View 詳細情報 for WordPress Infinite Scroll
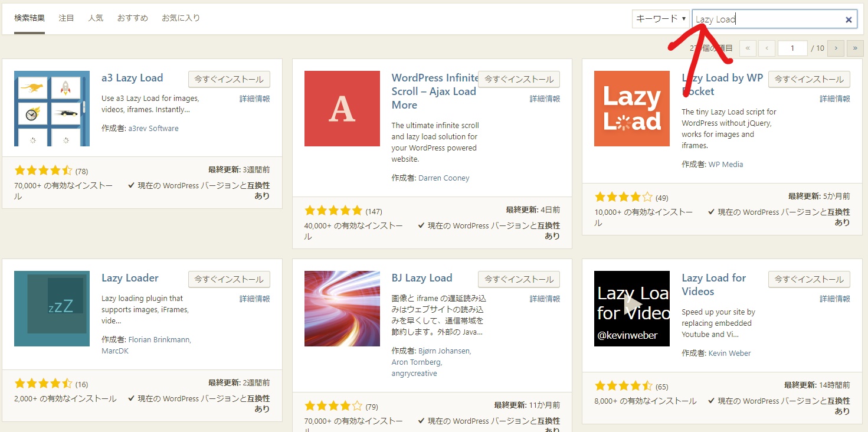The image size is (868, 432). pyautogui.click(x=545, y=99)
